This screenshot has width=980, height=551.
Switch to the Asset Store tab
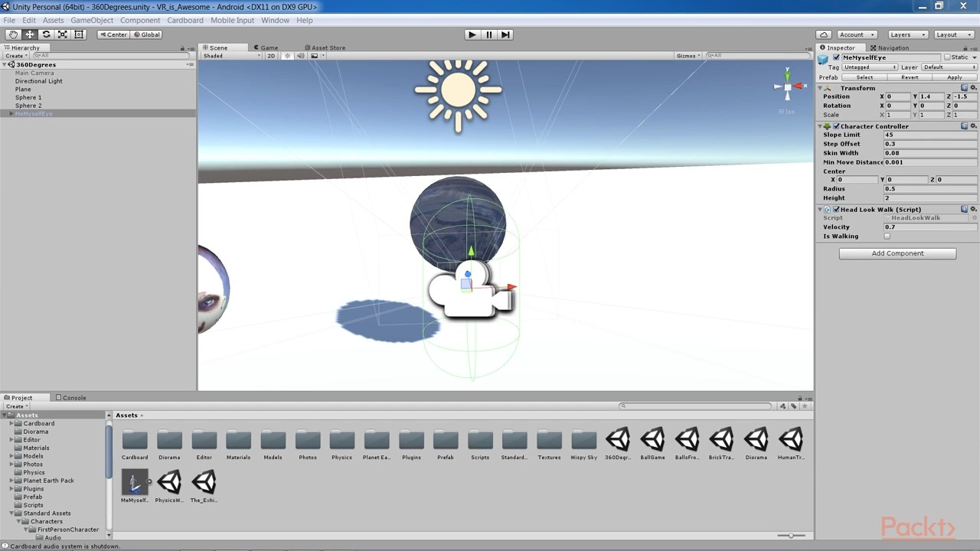(325, 47)
